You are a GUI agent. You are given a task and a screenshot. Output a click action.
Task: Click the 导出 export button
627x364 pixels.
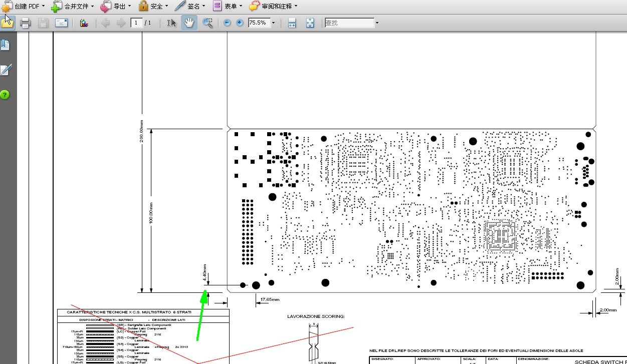[x=116, y=6]
